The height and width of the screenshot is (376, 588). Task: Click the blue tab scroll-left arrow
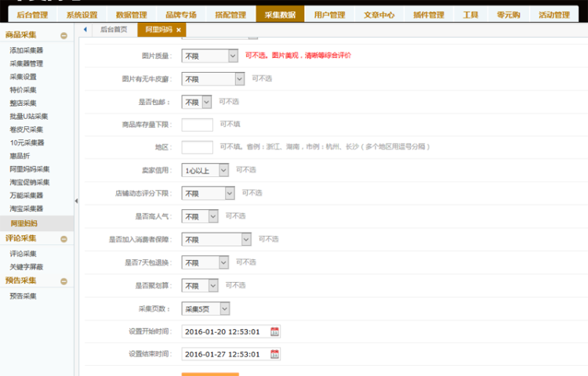coord(85,29)
